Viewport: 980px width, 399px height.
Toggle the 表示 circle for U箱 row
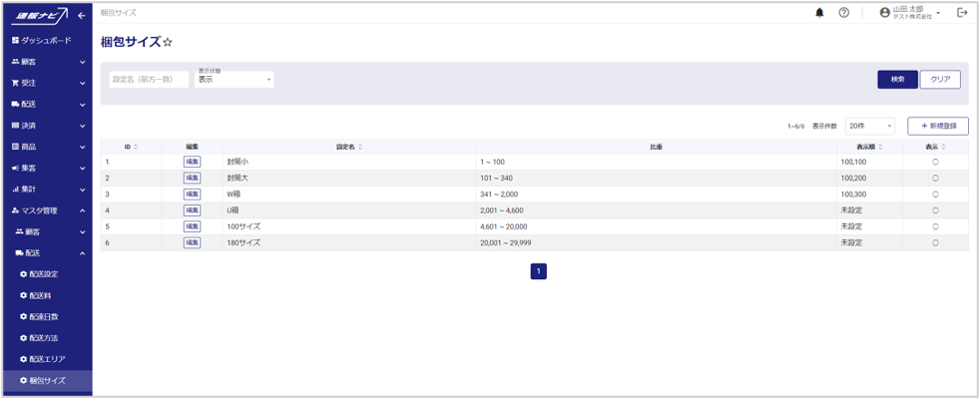tap(935, 210)
